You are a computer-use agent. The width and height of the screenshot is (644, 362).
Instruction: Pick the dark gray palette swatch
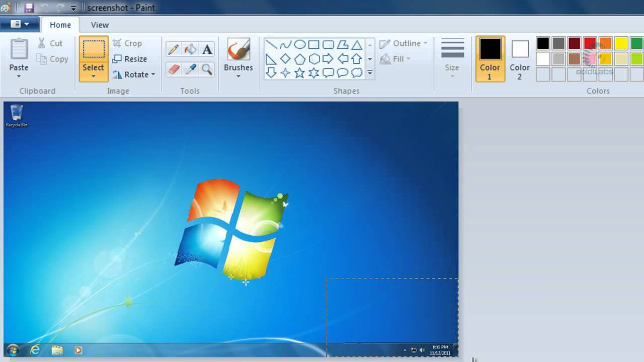[558, 43]
